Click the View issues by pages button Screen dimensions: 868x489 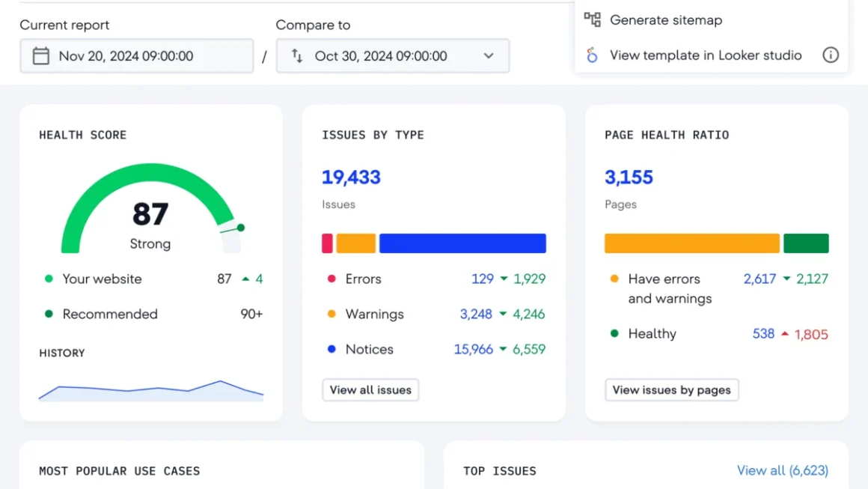(x=671, y=390)
